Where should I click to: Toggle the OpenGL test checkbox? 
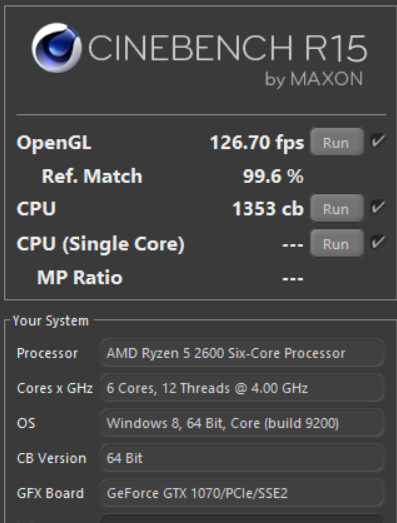378,141
